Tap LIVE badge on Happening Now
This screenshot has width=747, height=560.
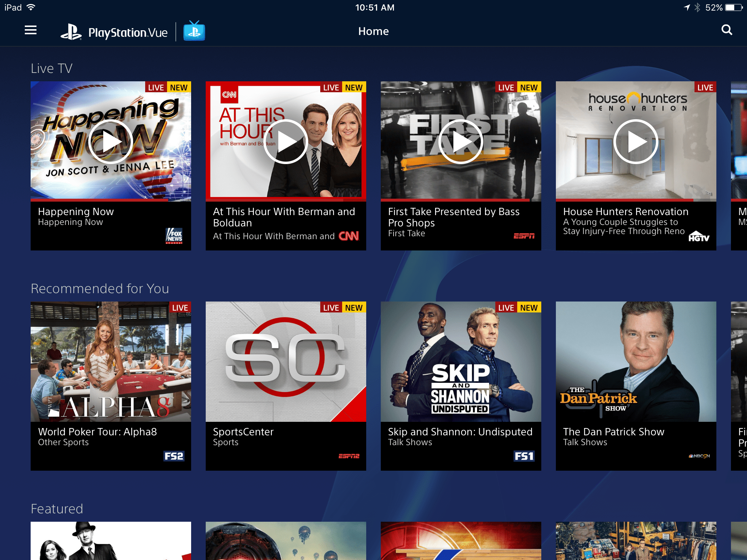[156, 87]
